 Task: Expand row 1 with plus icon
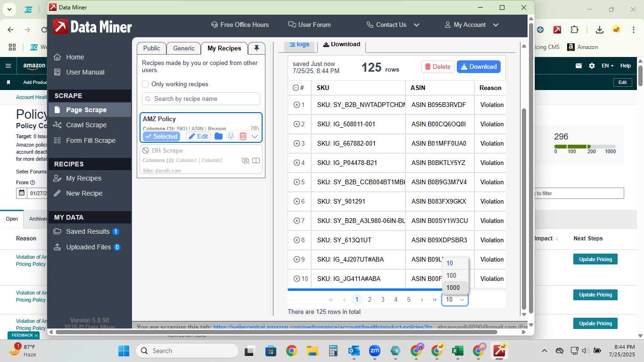(297, 105)
